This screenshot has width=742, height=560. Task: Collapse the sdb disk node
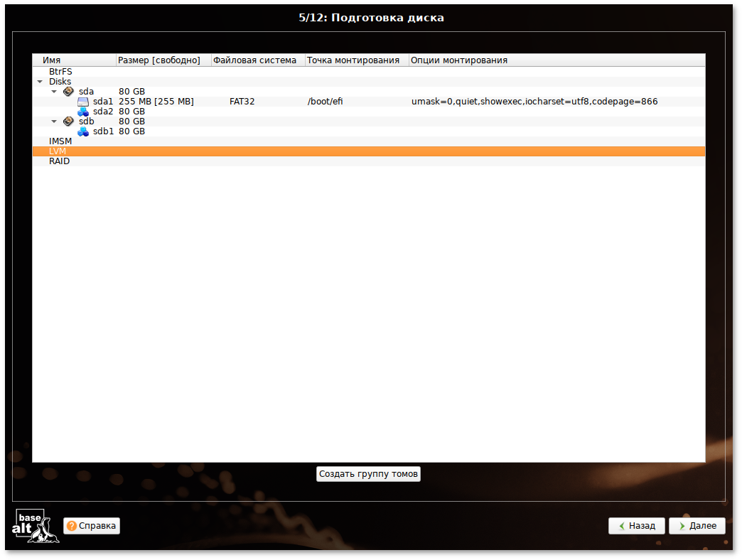pos(54,122)
